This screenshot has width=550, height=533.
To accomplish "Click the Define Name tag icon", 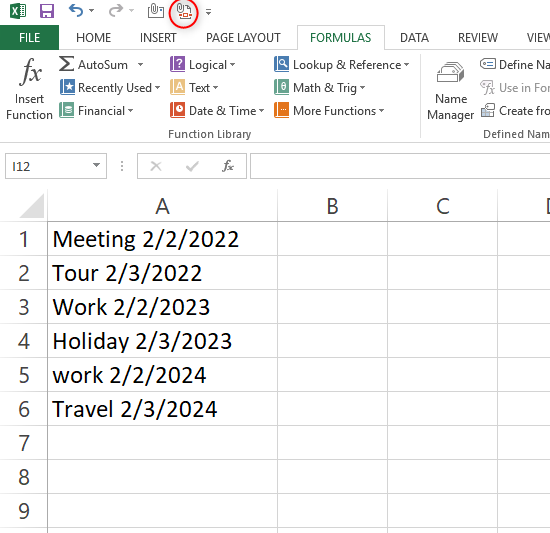I will [x=488, y=64].
